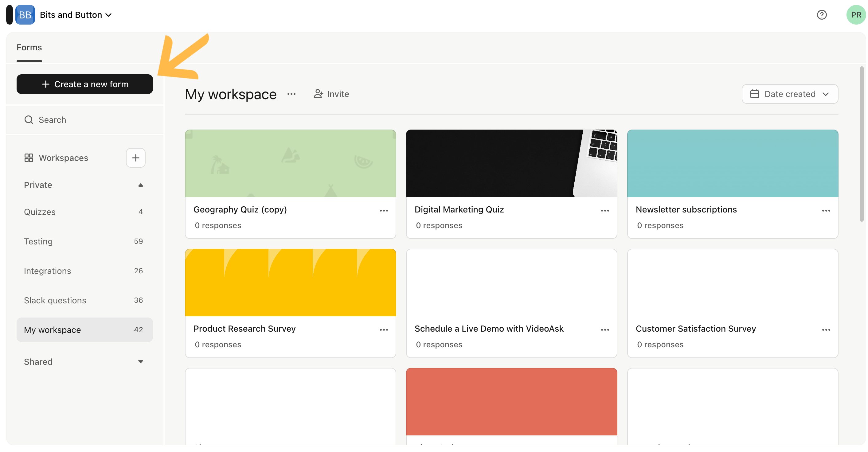Add a new workspace with plus button
This screenshot has height=452, width=868.
135,158
